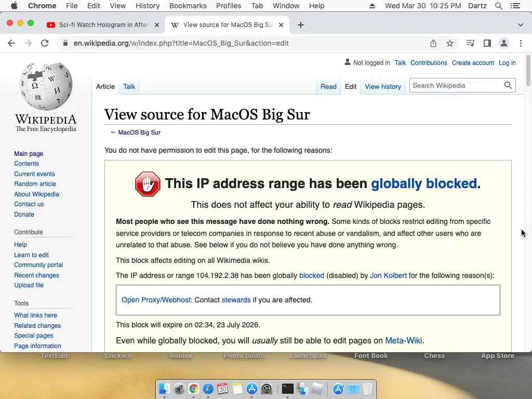Click the Donate sidebar link
Image resolution: width=532 pixels, height=399 pixels.
(24, 215)
